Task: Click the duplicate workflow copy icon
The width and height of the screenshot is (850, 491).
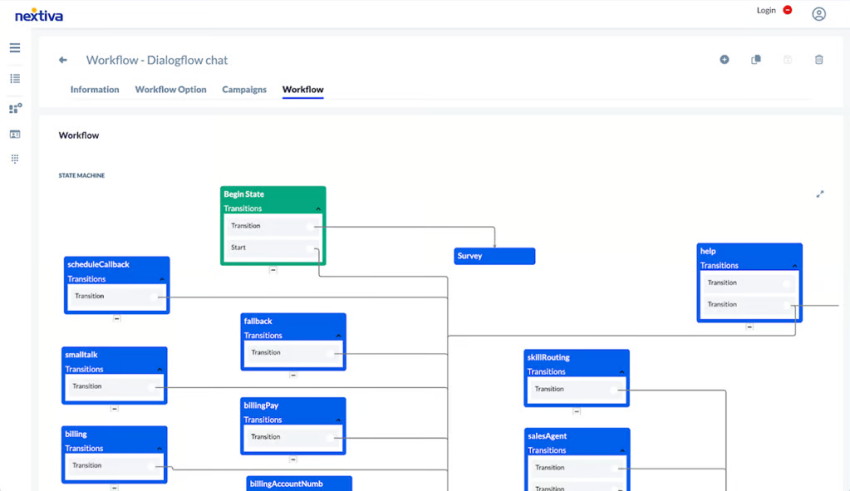Action: point(756,60)
